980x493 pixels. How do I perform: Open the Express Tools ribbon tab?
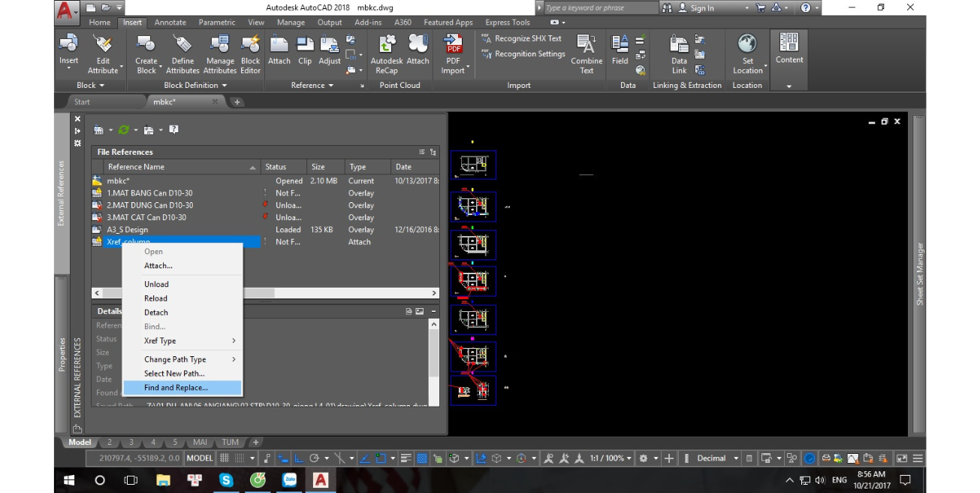[508, 23]
